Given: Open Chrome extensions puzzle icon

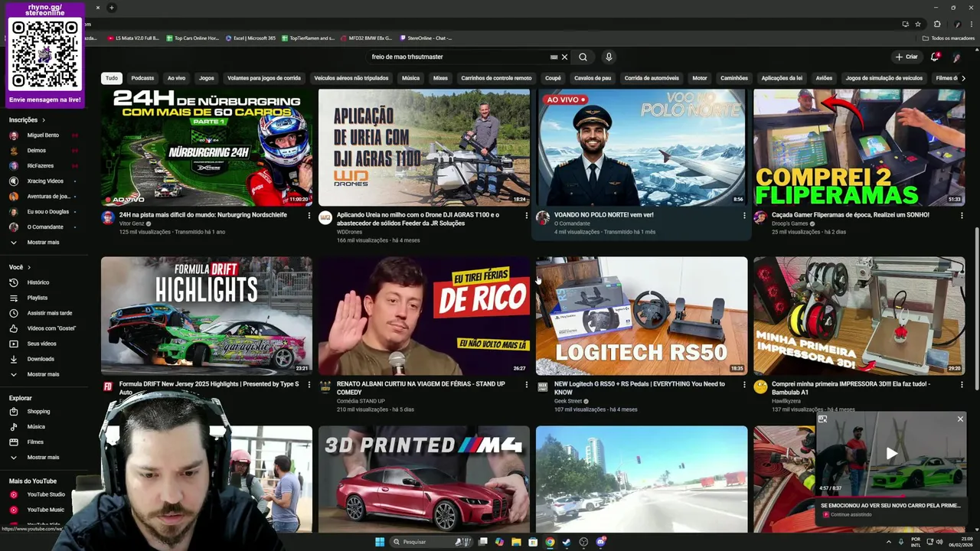Looking at the screenshot, I should tap(937, 24).
